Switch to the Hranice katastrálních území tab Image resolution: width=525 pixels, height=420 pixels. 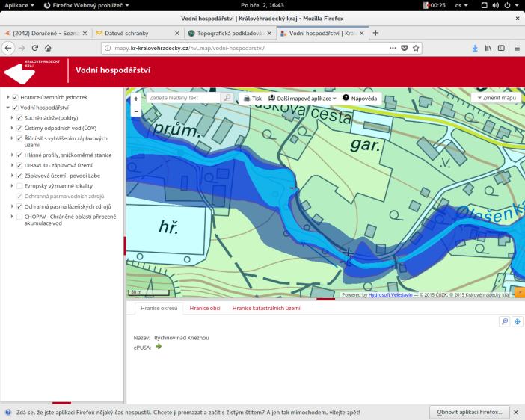tap(265, 308)
